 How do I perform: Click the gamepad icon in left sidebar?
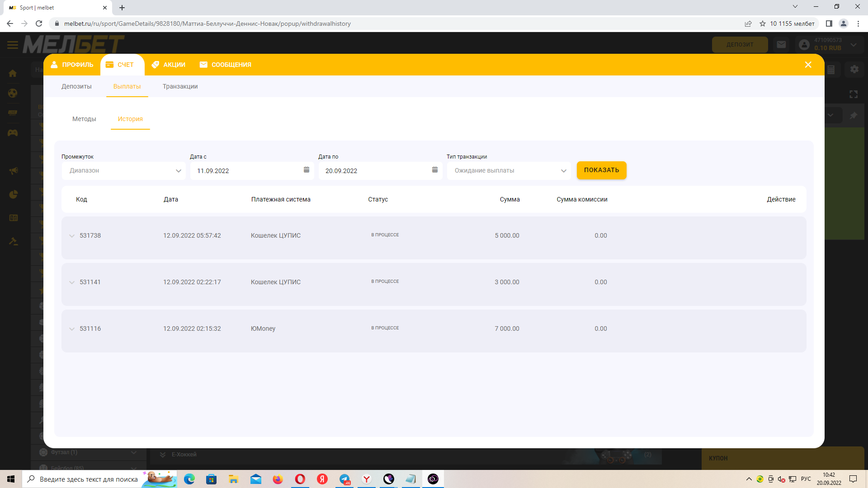pos(13,133)
